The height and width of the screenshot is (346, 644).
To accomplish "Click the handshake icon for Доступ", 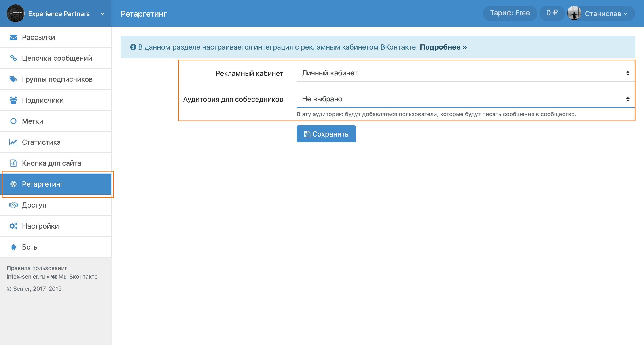I will [13, 205].
